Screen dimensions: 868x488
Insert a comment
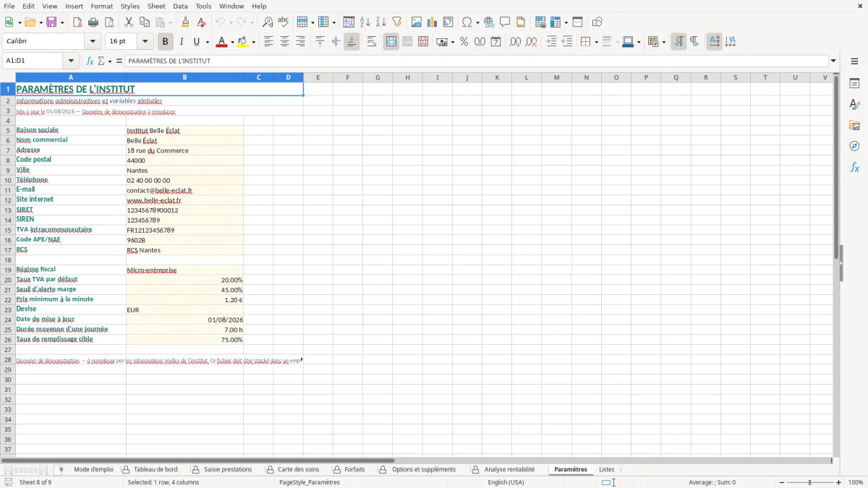coord(505,22)
